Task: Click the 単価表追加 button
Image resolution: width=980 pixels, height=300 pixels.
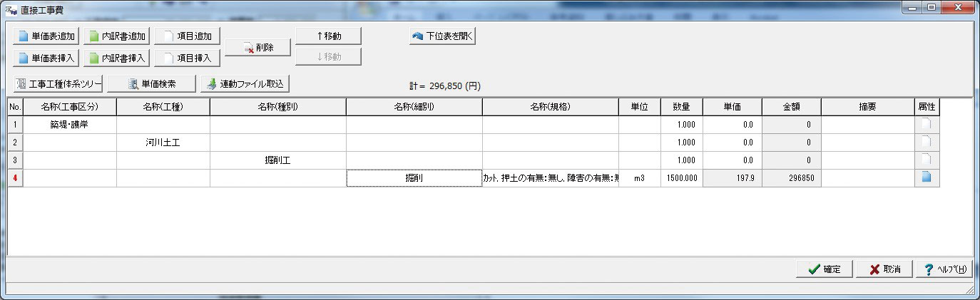Action: point(46,36)
